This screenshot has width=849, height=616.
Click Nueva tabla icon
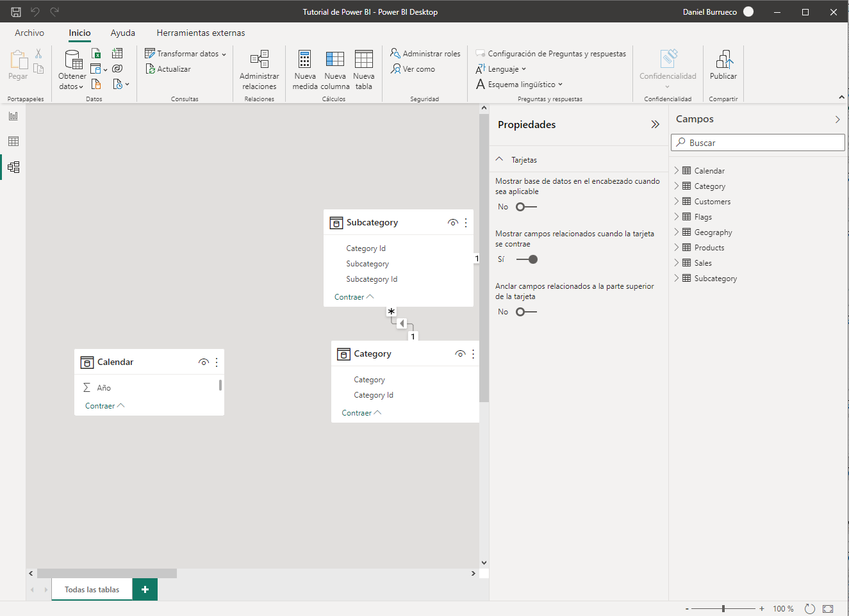click(363, 60)
